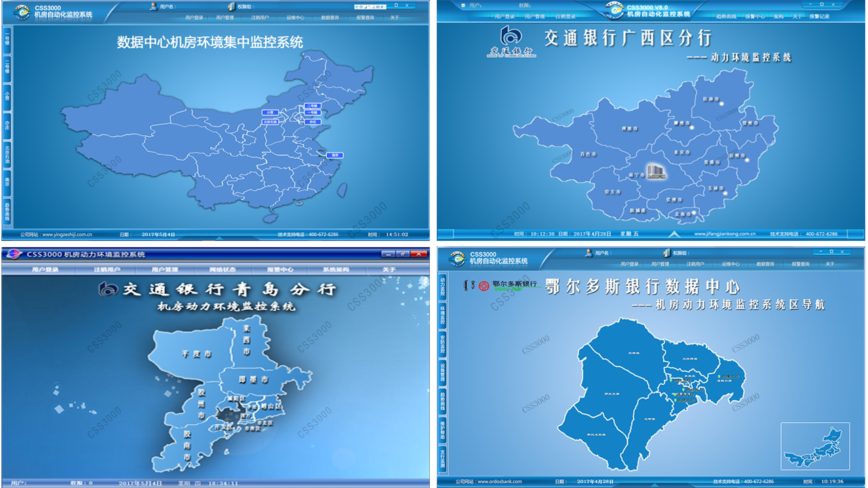Switch to 动力监控 side tab in 鄂尔多斯银行 window
This screenshot has height=488, width=868.
tap(443, 287)
